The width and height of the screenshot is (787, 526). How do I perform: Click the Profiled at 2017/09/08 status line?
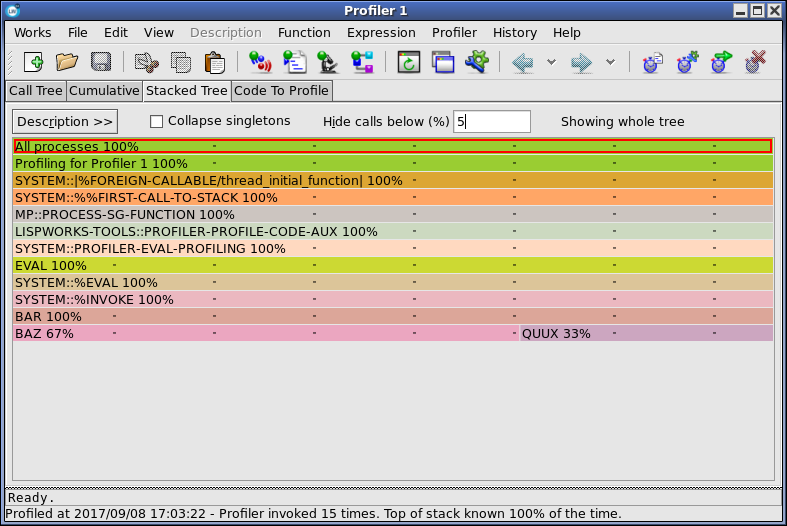pyautogui.click(x=314, y=514)
